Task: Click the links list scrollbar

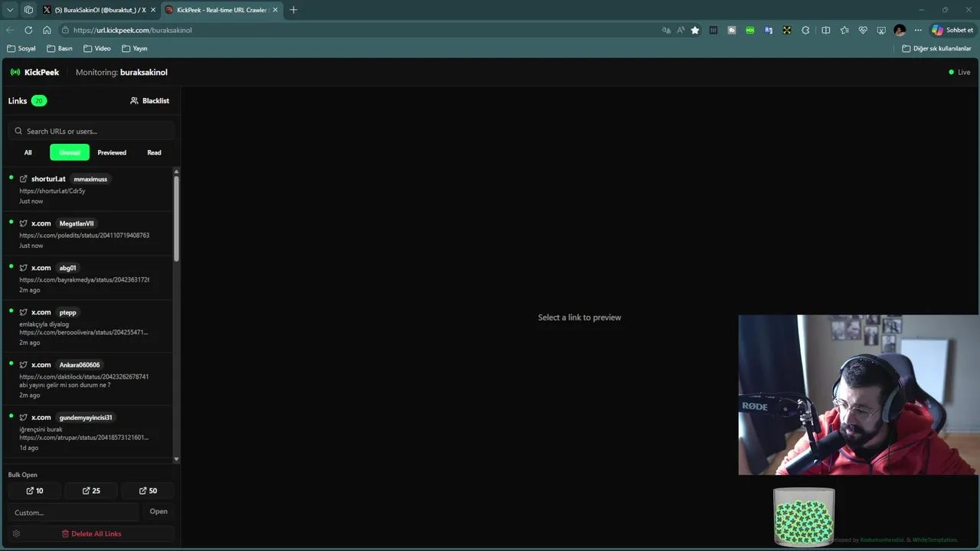Action: pos(177,218)
